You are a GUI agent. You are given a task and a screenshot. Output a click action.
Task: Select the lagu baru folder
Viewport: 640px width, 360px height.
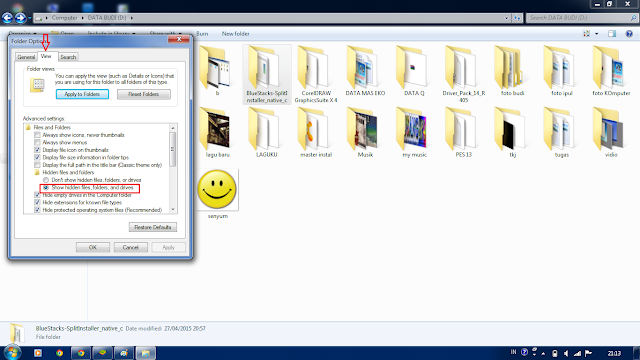pyautogui.click(x=216, y=133)
